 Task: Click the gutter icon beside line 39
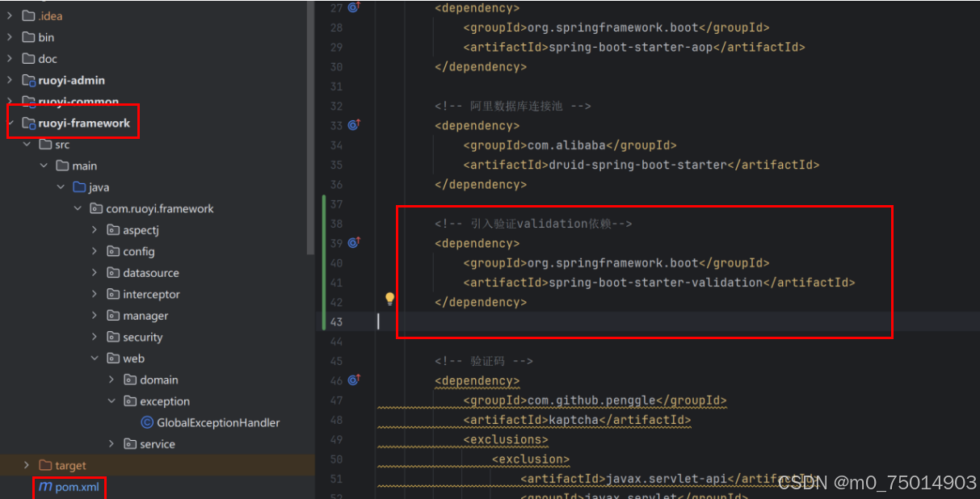point(353,242)
